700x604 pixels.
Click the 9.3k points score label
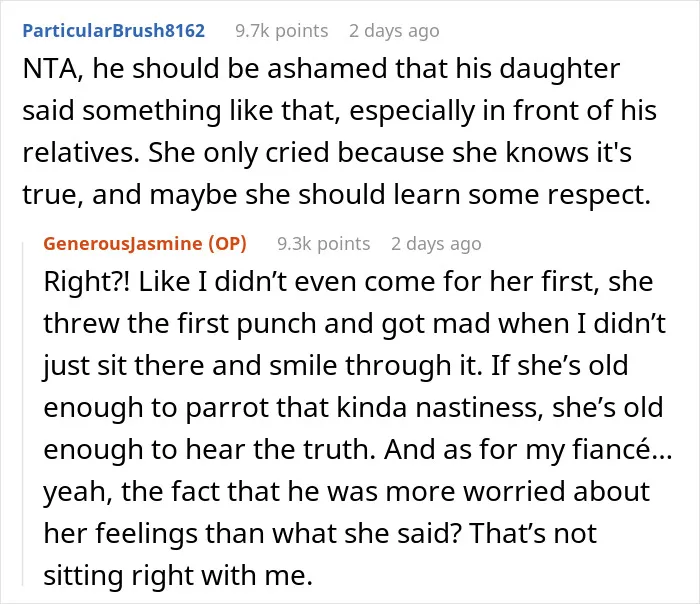(x=324, y=244)
